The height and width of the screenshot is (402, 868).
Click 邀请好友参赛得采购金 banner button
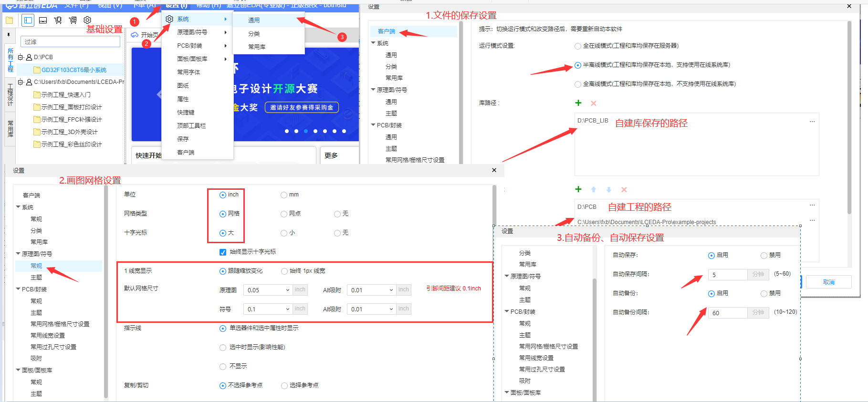pyautogui.click(x=302, y=107)
